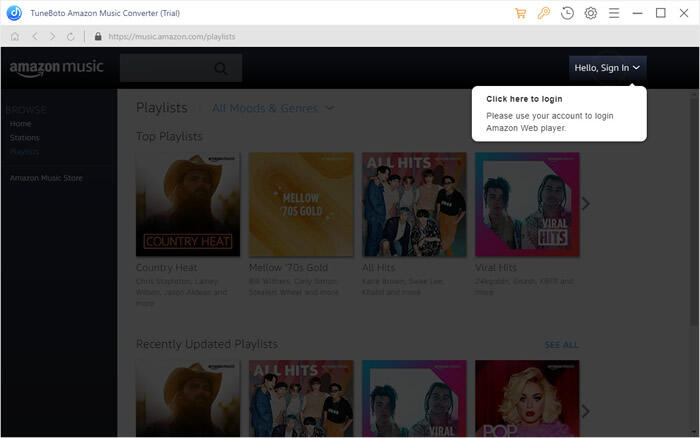Click the padlock security icon
Image resolution: width=700 pixels, height=438 pixels.
(98, 37)
